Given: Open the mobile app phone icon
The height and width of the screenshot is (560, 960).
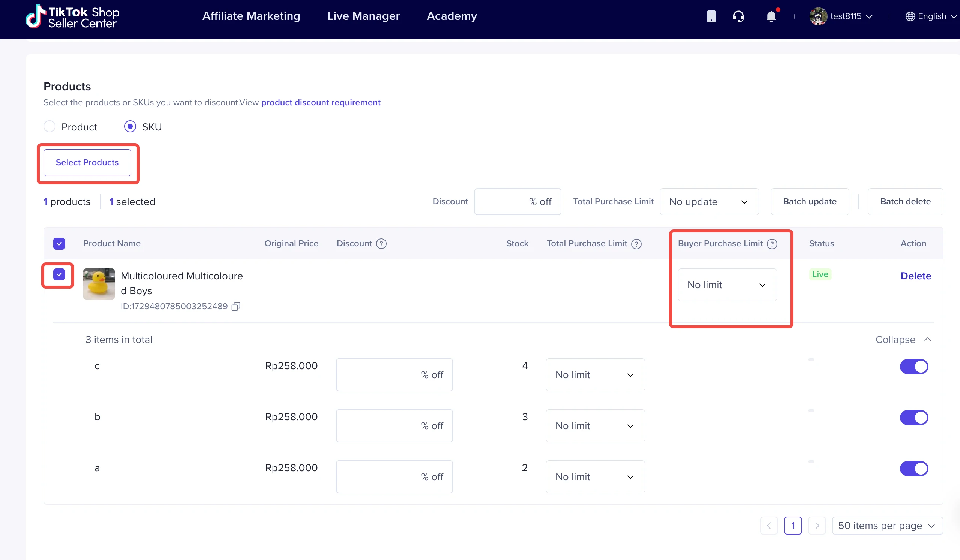Looking at the screenshot, I should 711,16.
